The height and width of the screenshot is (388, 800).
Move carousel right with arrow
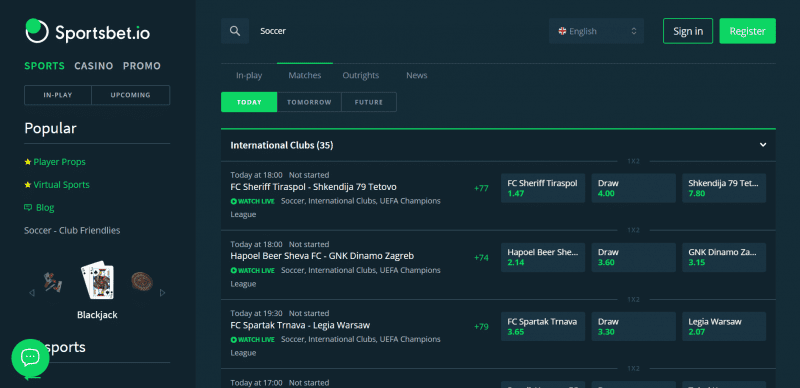[x=163, y=293]
